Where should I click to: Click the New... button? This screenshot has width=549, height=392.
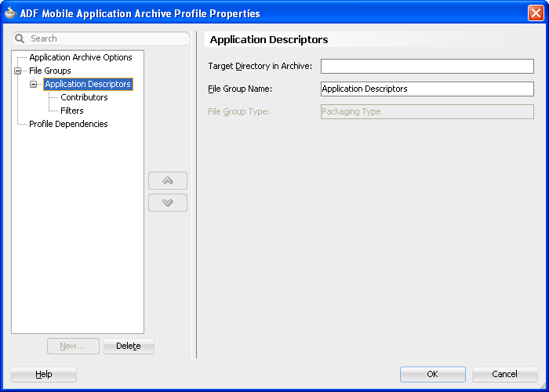pos(73,347)
